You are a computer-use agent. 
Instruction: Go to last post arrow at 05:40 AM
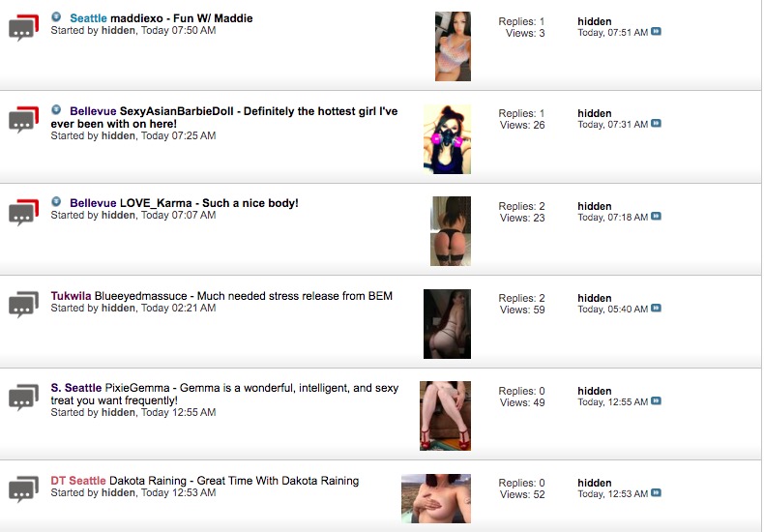tap(656, 308)
